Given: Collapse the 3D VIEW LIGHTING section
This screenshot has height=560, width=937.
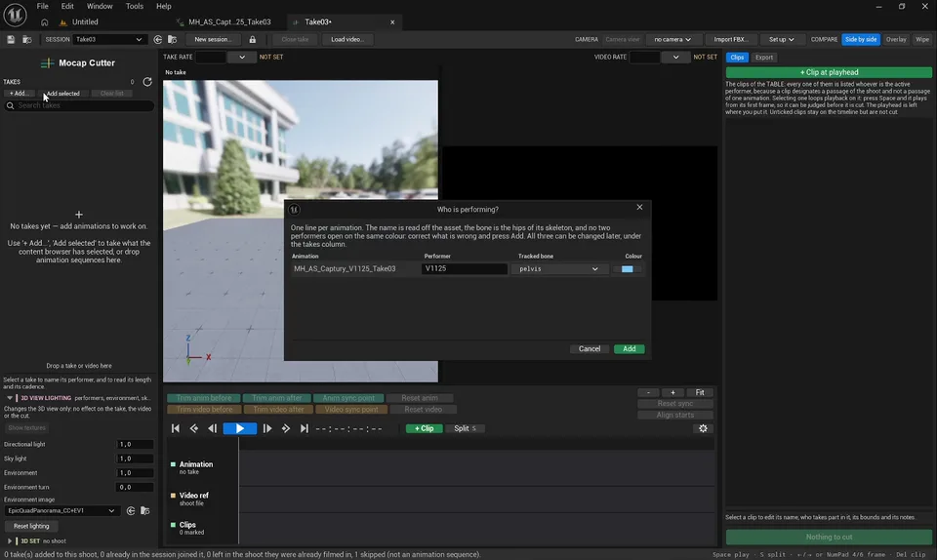Looking at the screenshot, I should 10,398.
